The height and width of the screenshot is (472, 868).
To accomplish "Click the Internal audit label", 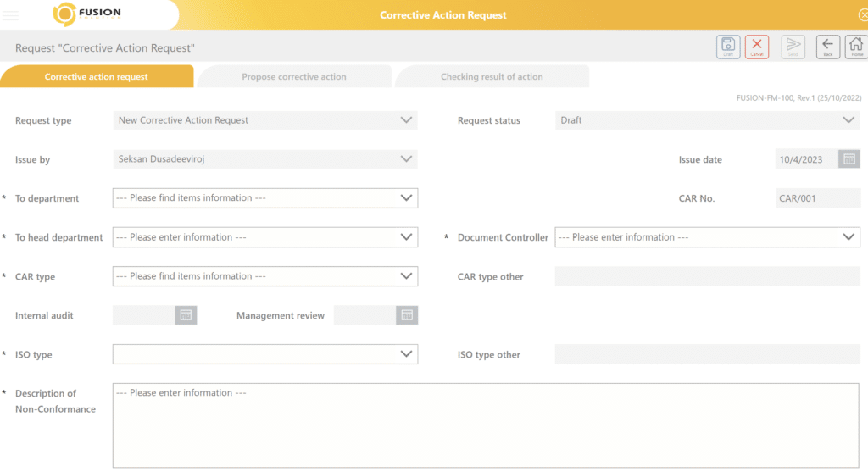I will click(x=44, y=315).
